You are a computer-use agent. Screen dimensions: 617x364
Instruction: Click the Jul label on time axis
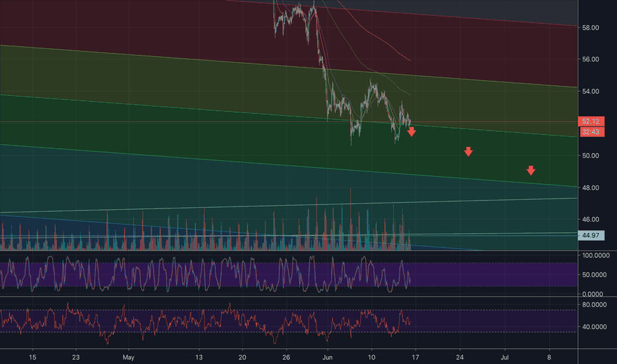point(504,357)
